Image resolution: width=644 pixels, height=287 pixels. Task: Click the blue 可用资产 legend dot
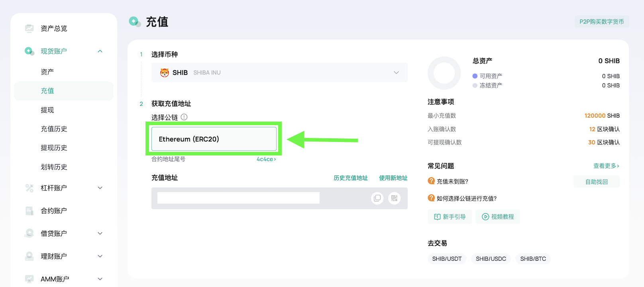475,76
